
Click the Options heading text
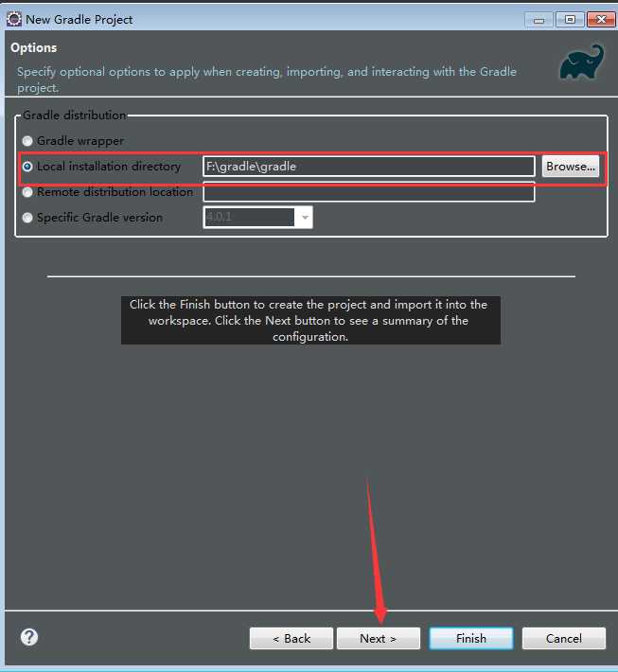(33, 47)
